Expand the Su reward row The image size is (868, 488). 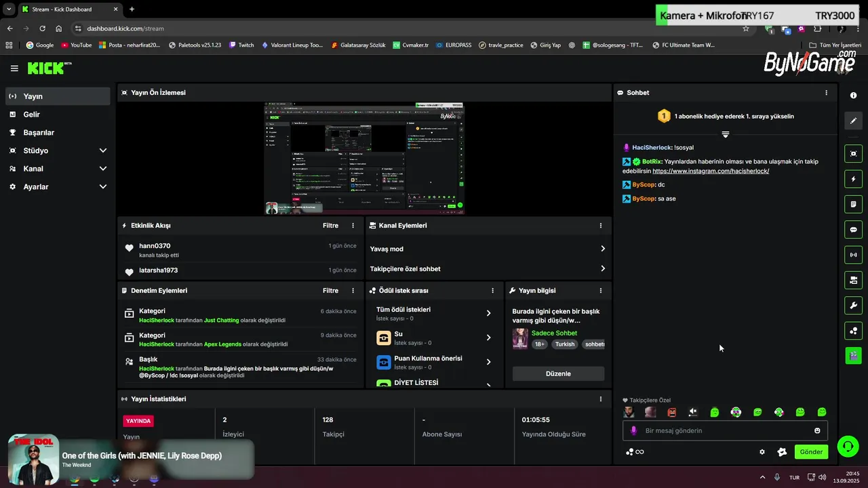[433, 338]
